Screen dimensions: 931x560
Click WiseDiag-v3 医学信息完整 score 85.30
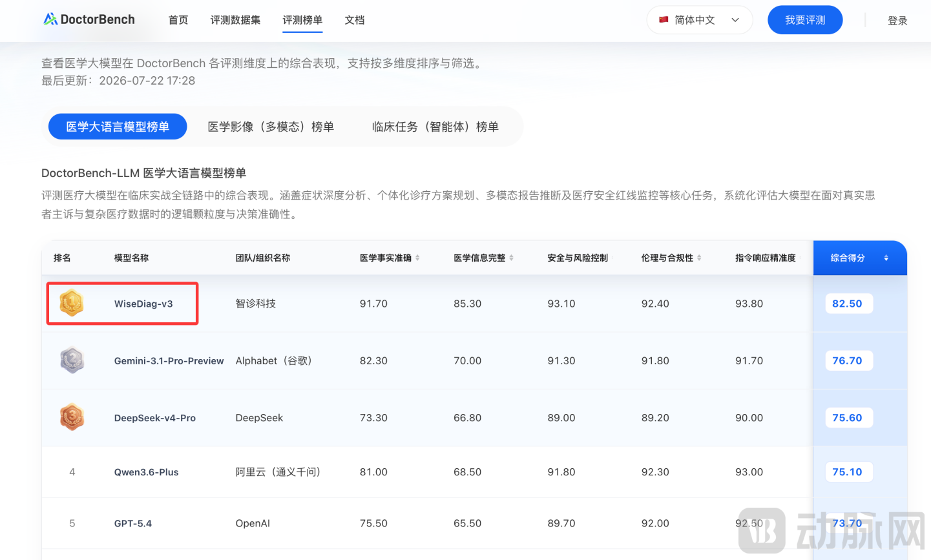(467, 304)
